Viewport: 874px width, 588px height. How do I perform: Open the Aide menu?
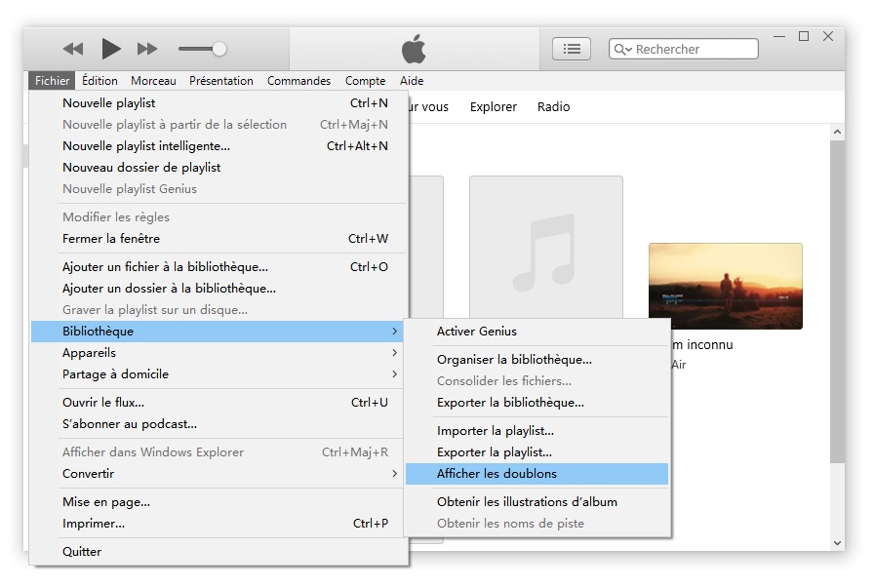[x=412, y=81]
